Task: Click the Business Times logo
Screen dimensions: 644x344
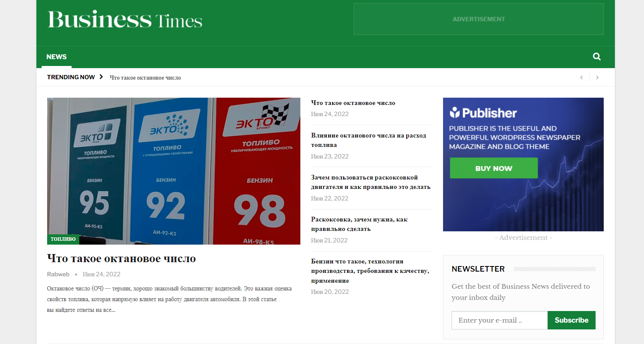Action: 125,20
